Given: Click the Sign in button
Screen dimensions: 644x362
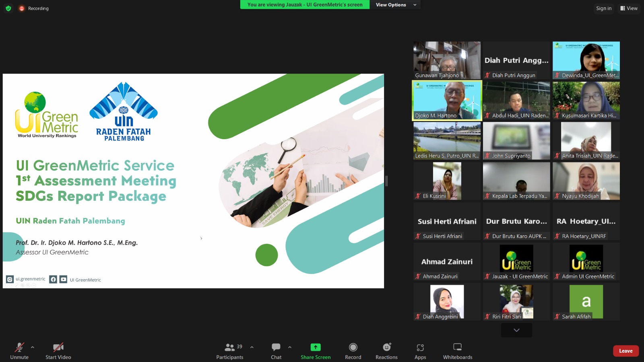Looking at the screenshot, I should tap(604, 8).
